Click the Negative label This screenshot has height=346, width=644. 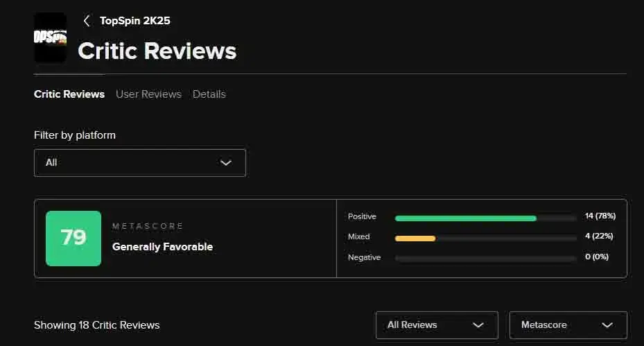click(365, 257)
